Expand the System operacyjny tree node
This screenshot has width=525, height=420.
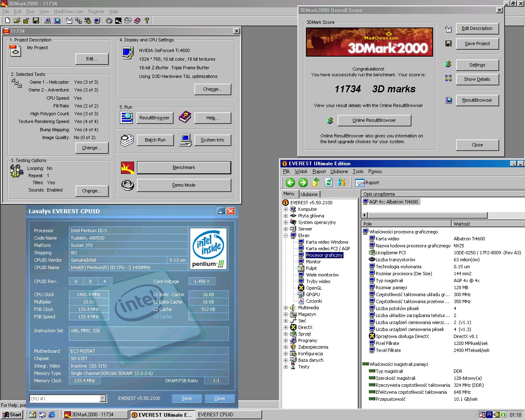pyautogui.click(x=285, y=222)
